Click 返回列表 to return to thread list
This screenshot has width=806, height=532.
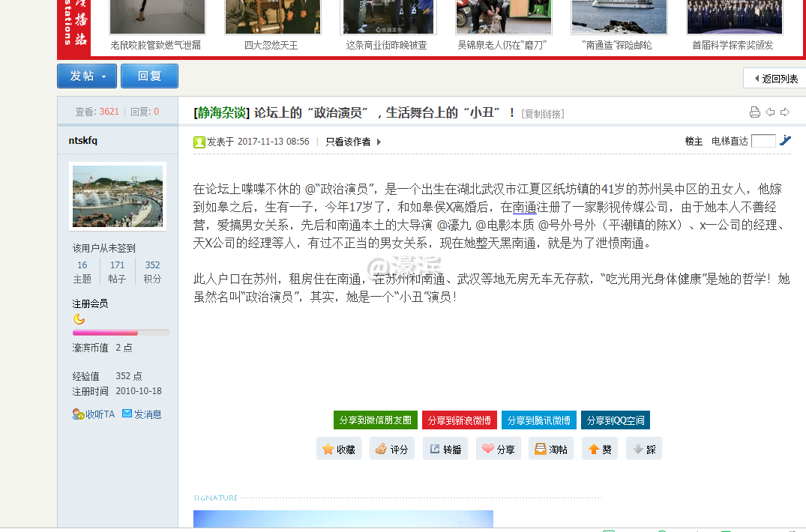(778, 77)
